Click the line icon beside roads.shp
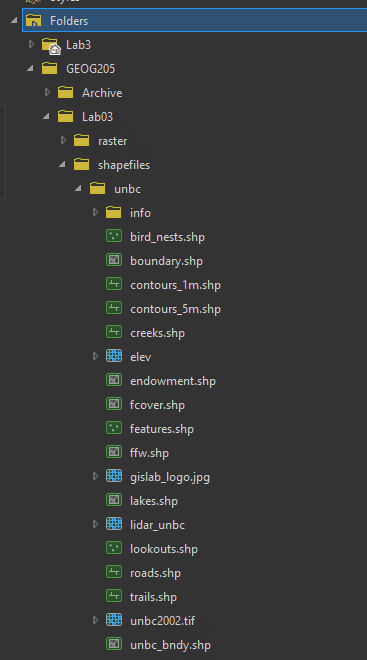The height and width of the screenshot is (660, 367). [x=114, y=572]
